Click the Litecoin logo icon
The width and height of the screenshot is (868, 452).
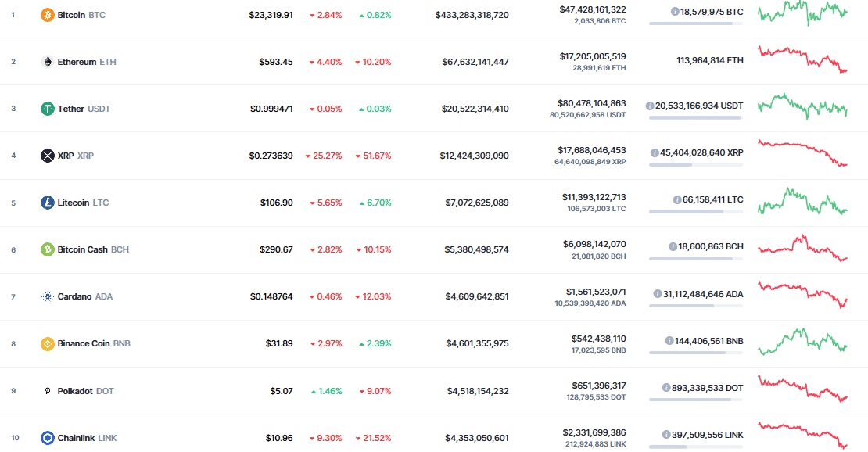[x=48, y=203]
